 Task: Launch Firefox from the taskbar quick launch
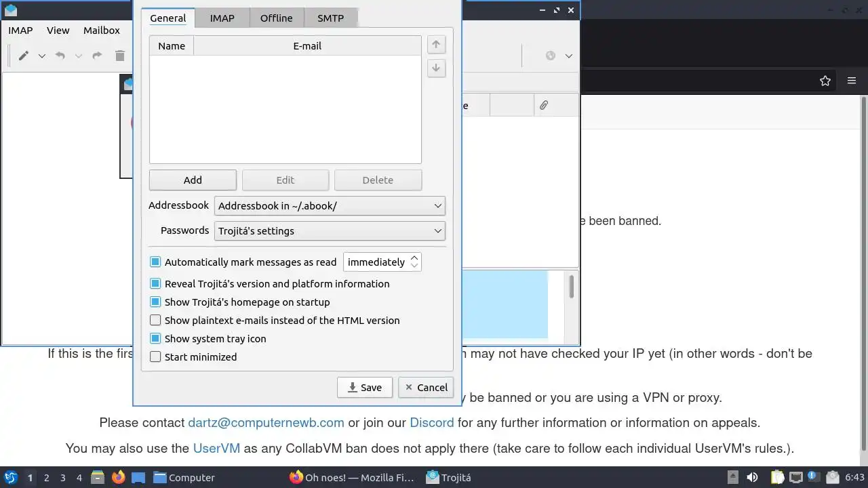click(118, 477)
